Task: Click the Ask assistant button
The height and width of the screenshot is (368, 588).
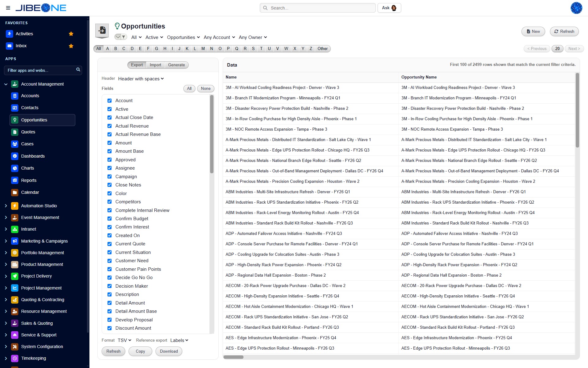Action: [389, 8]
